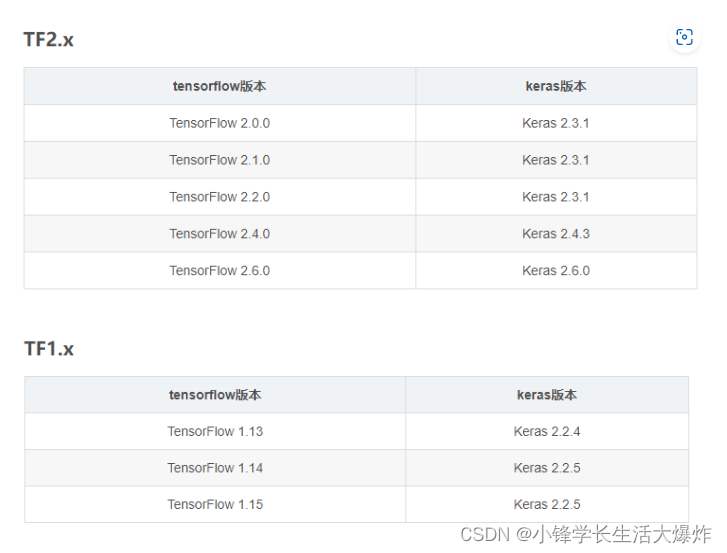
Task: Click the Keras 2.2.4 cell
Action: 547,432
